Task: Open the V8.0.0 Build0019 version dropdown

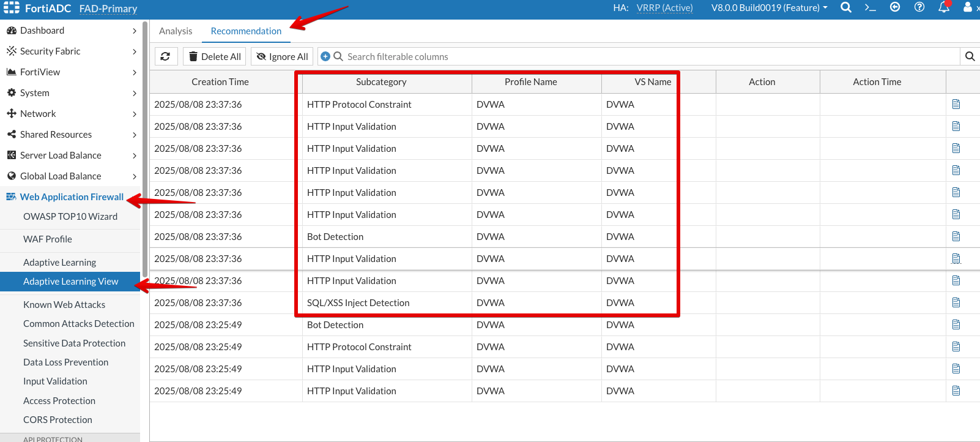Action: point(769,8)
